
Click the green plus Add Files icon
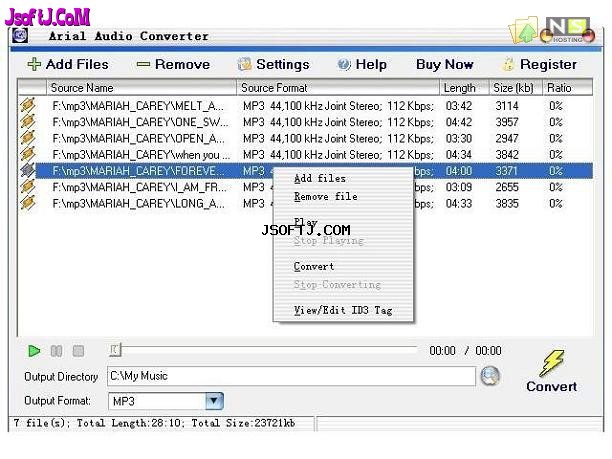[34, 64]
